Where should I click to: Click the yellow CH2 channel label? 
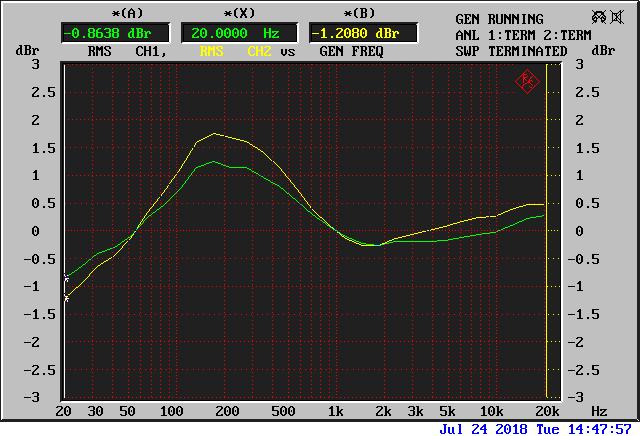tap(258, 51)
